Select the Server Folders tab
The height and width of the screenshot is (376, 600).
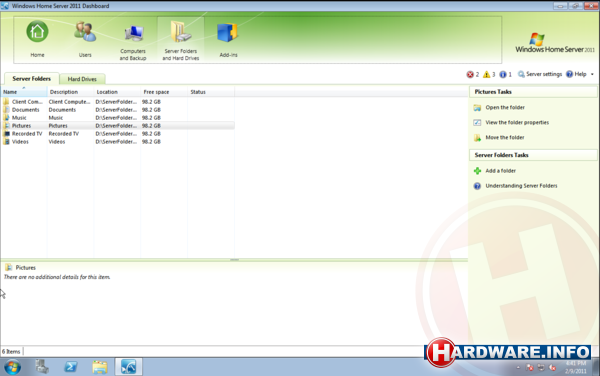coord(31,78)
